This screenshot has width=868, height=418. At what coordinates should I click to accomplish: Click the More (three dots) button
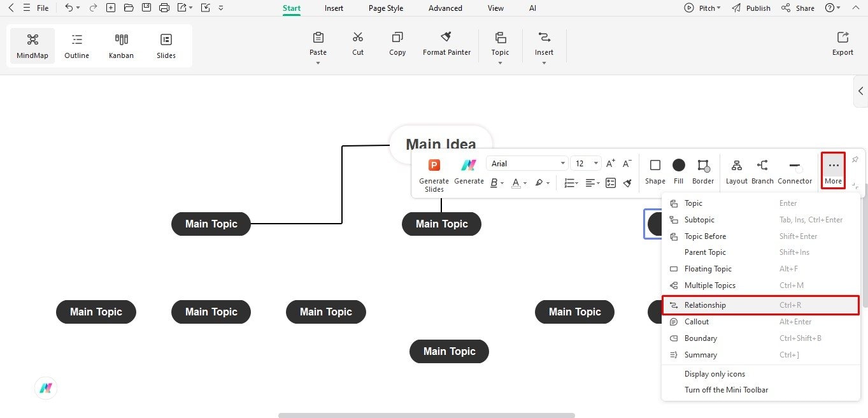point(833,171)
